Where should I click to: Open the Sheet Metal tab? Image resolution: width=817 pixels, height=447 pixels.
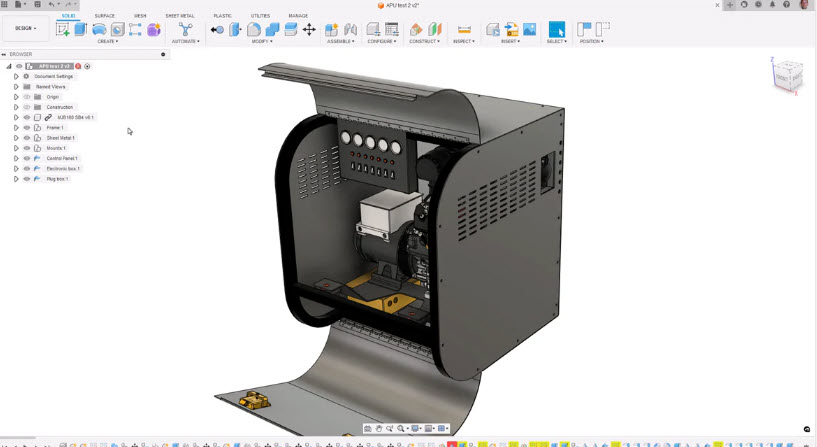[180, 16]
